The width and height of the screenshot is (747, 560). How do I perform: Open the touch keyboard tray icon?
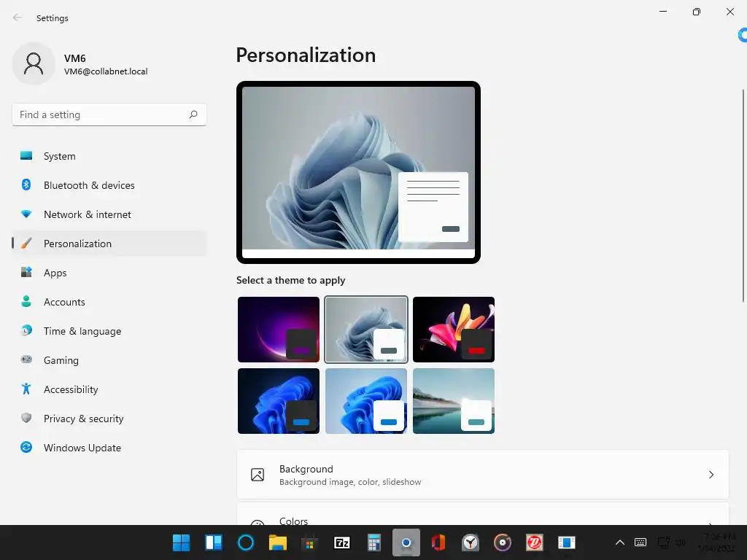click(640, 542)
